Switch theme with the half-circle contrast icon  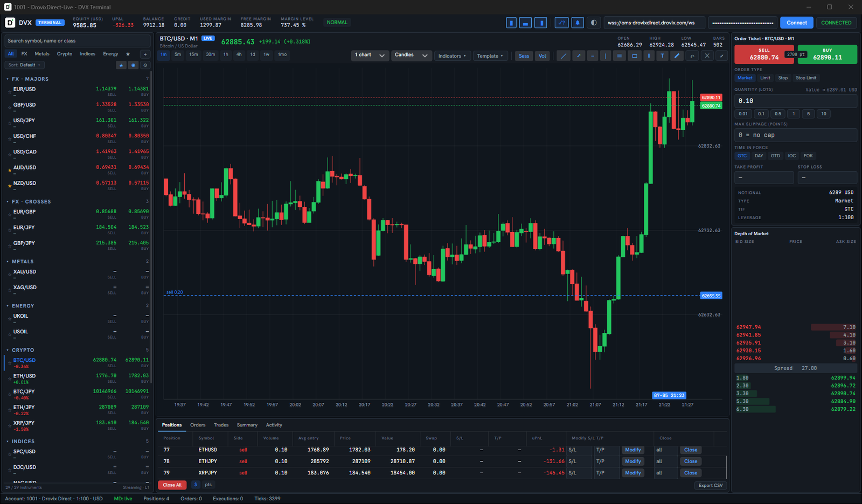(594, 23)
